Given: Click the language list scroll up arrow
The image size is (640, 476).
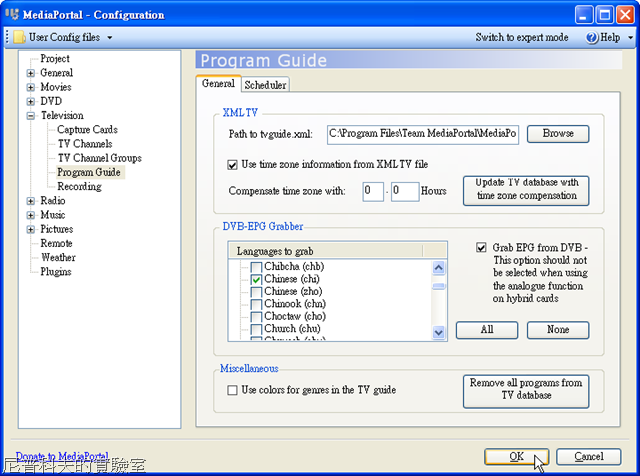Looking at the screenshot, I should coord(439,268).
